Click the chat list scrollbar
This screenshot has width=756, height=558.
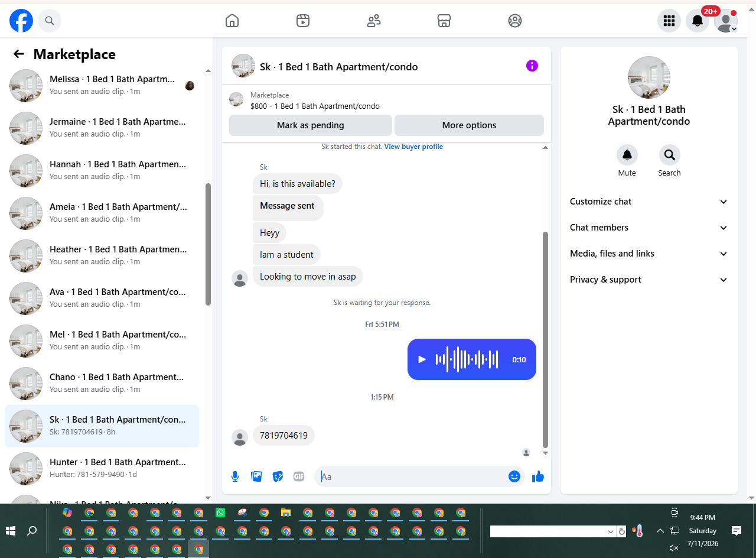coord(208,244)
